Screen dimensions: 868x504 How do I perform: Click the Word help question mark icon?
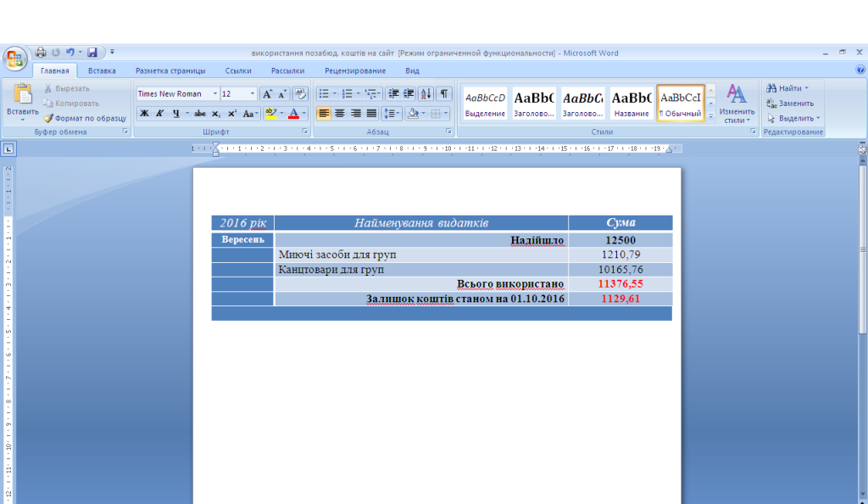pos(860,70)
